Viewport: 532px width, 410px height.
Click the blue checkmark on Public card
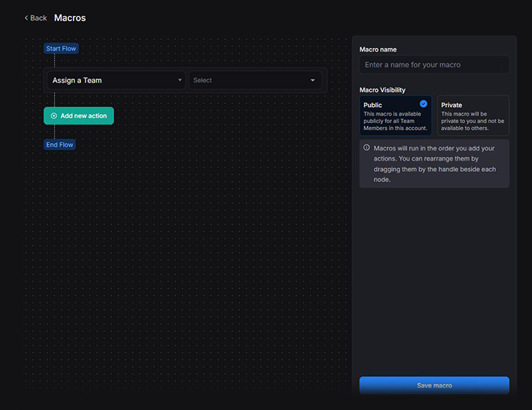click(424, 104)
